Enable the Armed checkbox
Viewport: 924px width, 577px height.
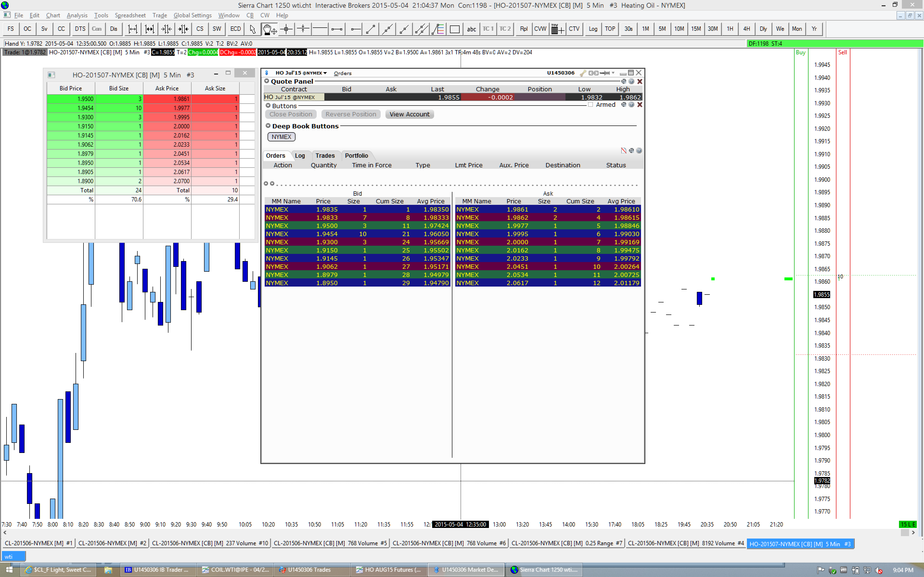591,105
